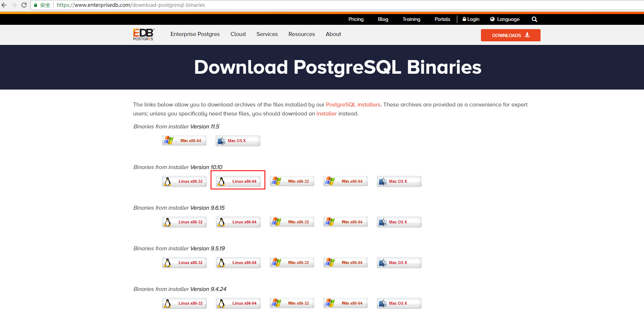Screen dimensions: 644x319
Task: Go back using browser back arrow
Action: pyautogui.click(x=4, y=5)
